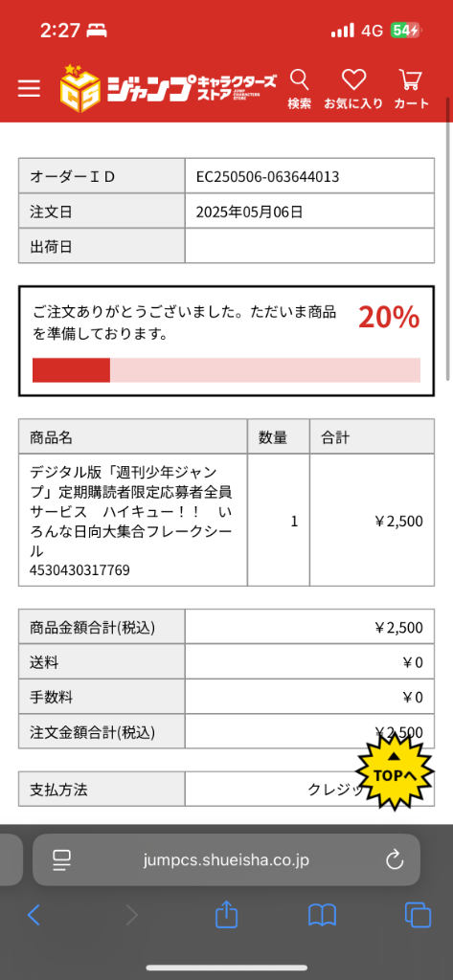Tap the jumpcs.shueisha.co.jp address bar
This screenshot has width=453, height=980.
tap(226, 860)
